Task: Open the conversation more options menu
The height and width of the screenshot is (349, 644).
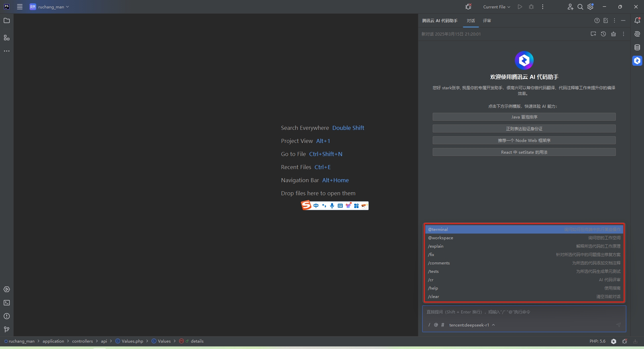Action: click(624, 34)
